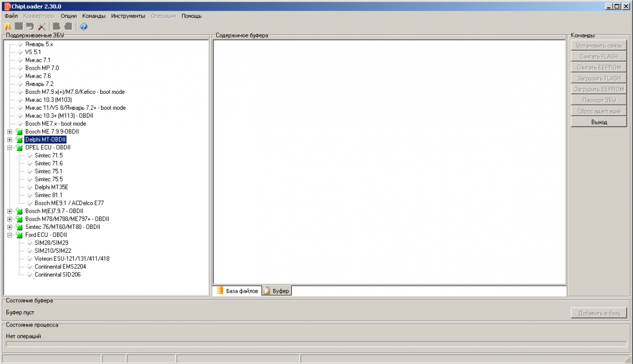Click the arrow icon beside SIM28/SIM29
633x364 pixels.
(30, 243)
